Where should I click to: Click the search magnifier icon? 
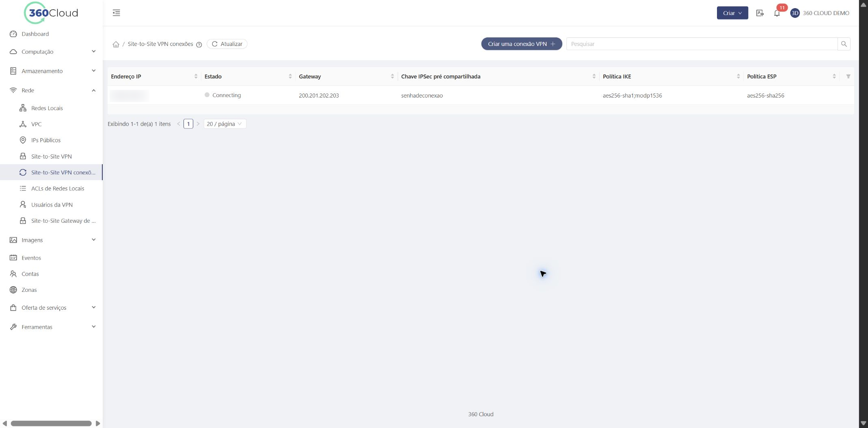click(x=844, y=44)
